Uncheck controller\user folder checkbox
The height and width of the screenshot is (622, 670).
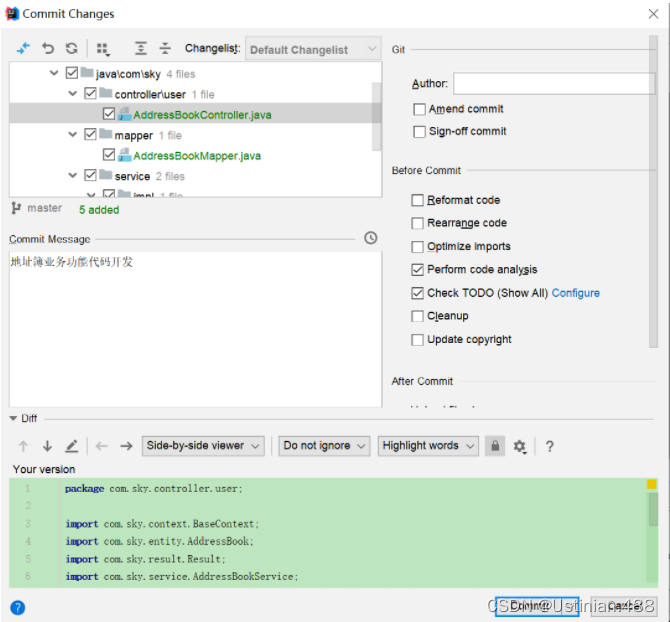tap(90, 94)
